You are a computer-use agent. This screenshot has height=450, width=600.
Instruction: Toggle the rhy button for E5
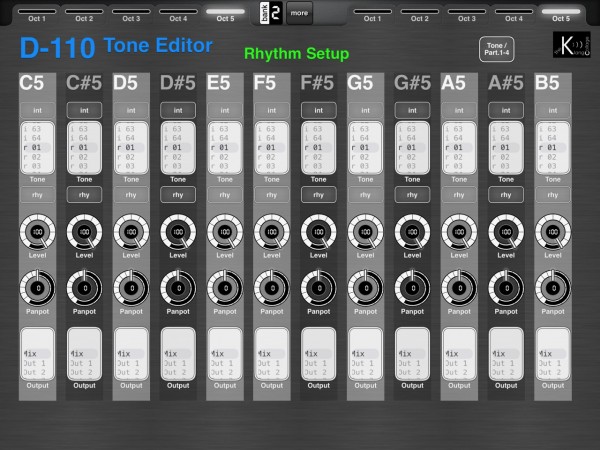(x=225, y=195)
